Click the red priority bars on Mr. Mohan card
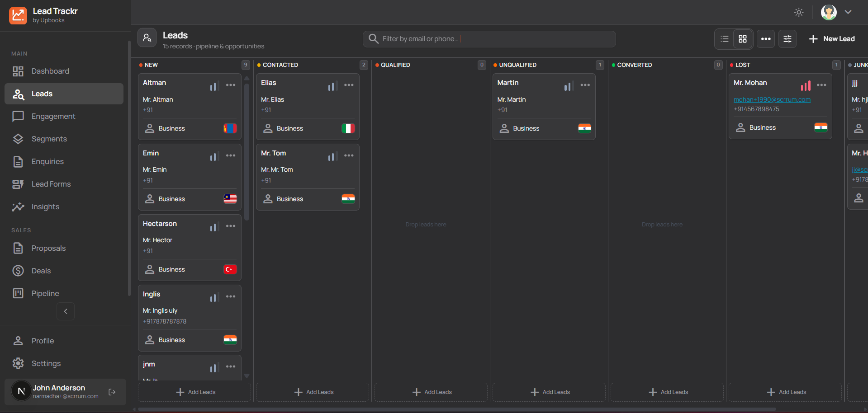The height and width of the screenshot is (413, 868). coord(805,86)
